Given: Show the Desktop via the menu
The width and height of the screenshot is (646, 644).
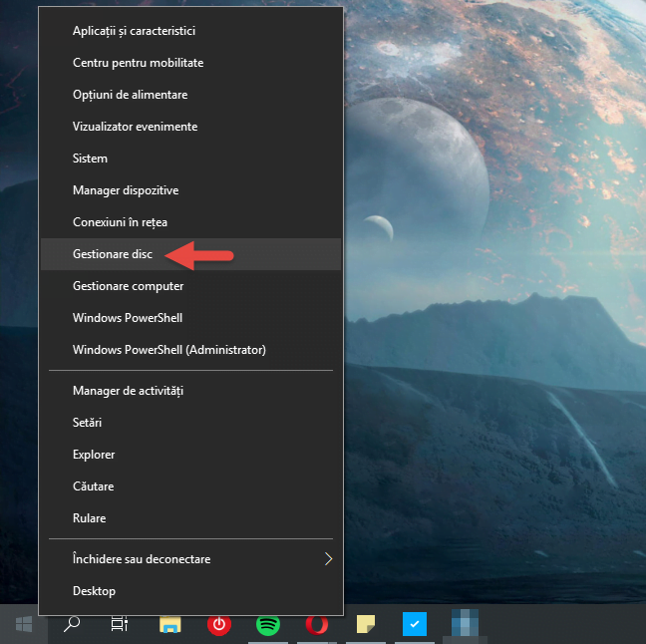Looking at the screenshot, I should pyautogui.click(x=190, y=591).
